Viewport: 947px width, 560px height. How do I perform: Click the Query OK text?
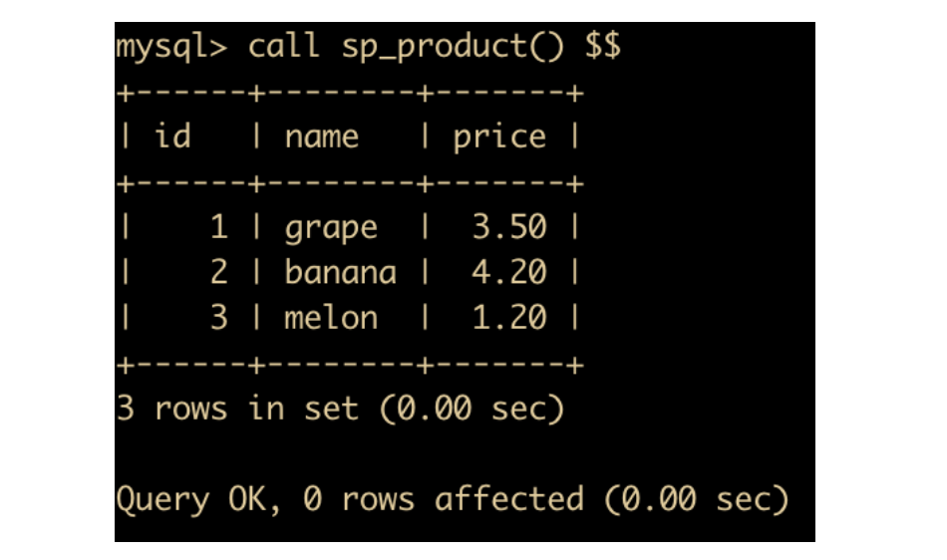[x=189, y=498]
